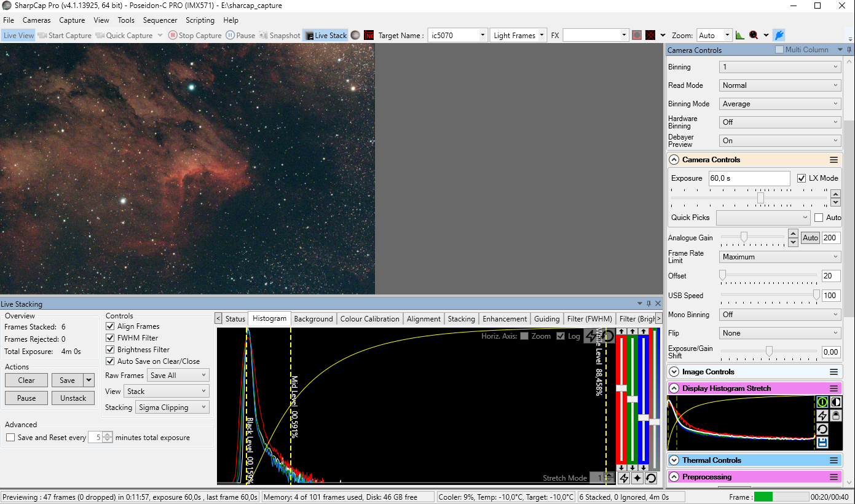The width and height of the screenshot is (855, 504).
Task: Pause the camera preview from the toolbar
Action: 240,36
